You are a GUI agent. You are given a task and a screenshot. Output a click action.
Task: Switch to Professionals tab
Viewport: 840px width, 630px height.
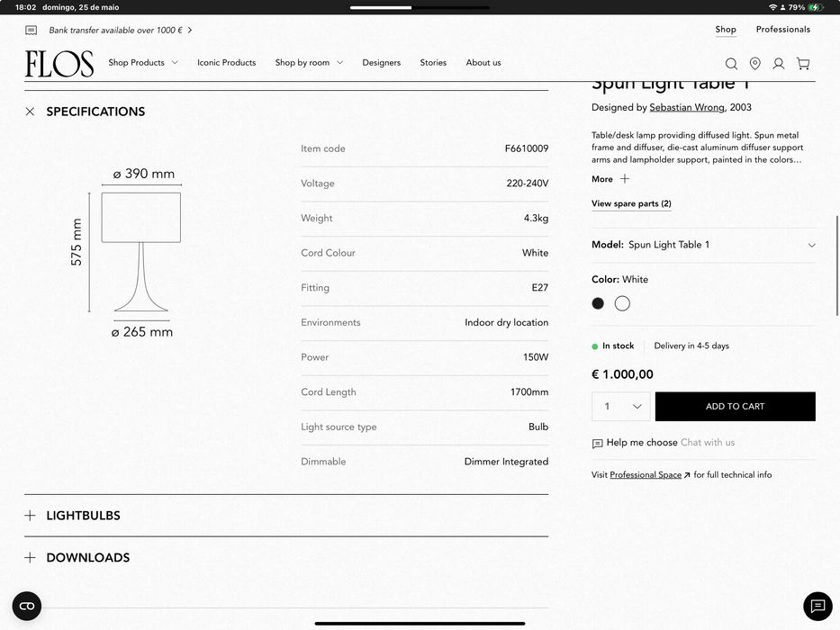[x=782, y=30]
